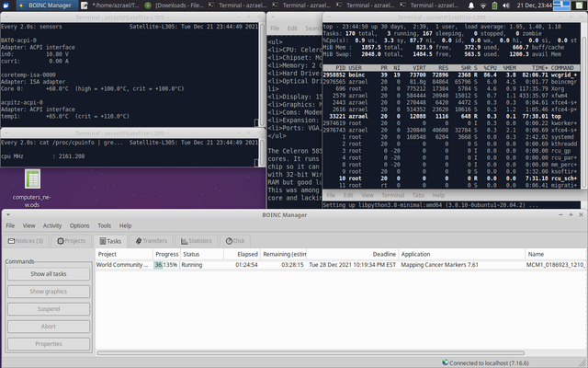Click the MCM1_0186923_1210 task name
Image resolution: width=588 pixels, height=368 pixels.
coord(556,265)
